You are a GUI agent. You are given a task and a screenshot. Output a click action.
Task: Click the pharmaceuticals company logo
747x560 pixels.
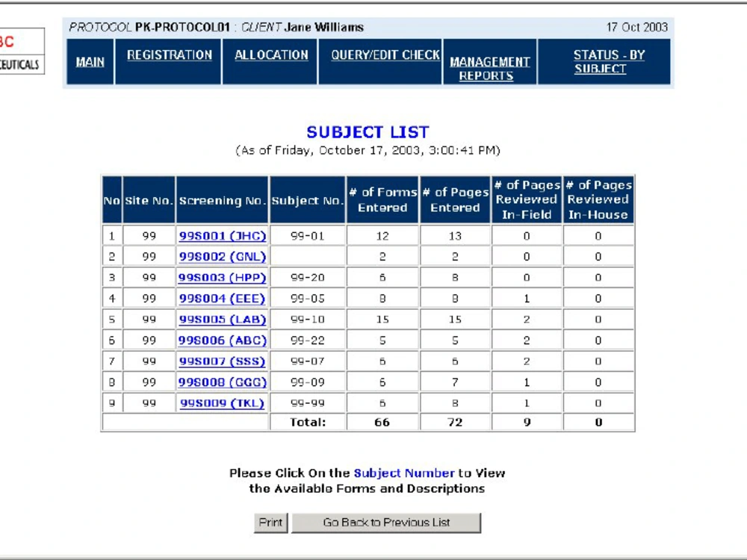22,52
